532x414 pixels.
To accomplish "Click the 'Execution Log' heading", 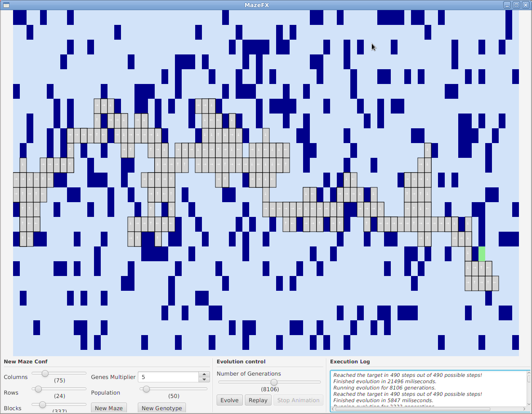I will click(x=350, y=362).
